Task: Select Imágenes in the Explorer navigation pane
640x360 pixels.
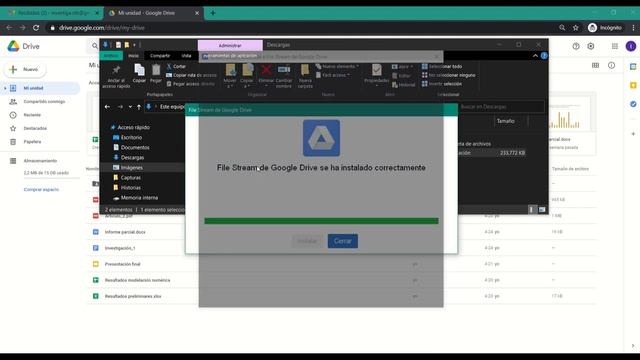Action: (131, 167)
